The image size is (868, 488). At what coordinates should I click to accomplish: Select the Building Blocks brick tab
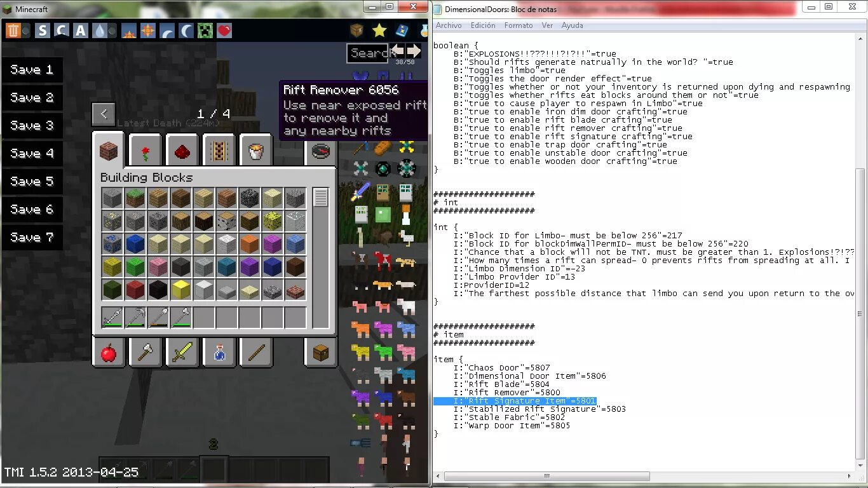tap(109, 151)
